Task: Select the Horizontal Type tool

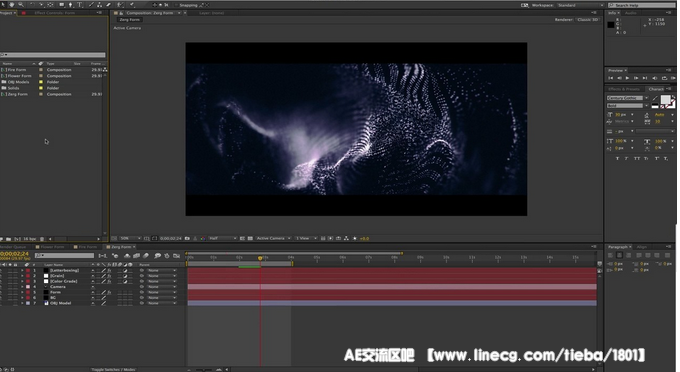Action: click(80, 5)
